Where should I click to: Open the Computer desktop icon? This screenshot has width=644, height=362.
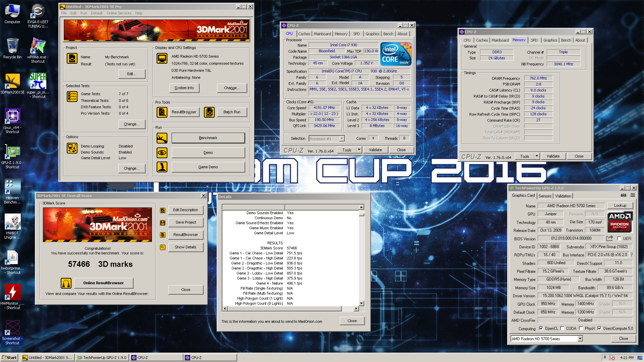(x=12, y=13)
